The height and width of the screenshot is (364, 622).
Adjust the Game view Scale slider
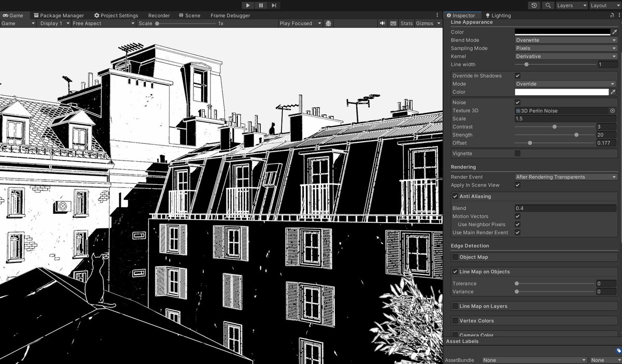pos(186,23)
